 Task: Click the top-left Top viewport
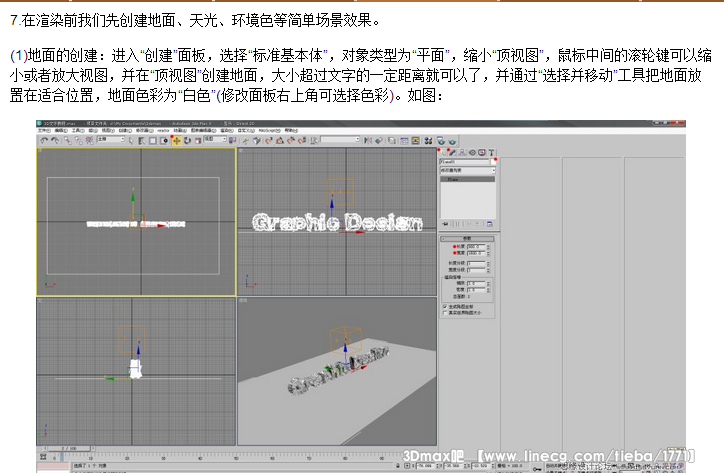[136, 222]
